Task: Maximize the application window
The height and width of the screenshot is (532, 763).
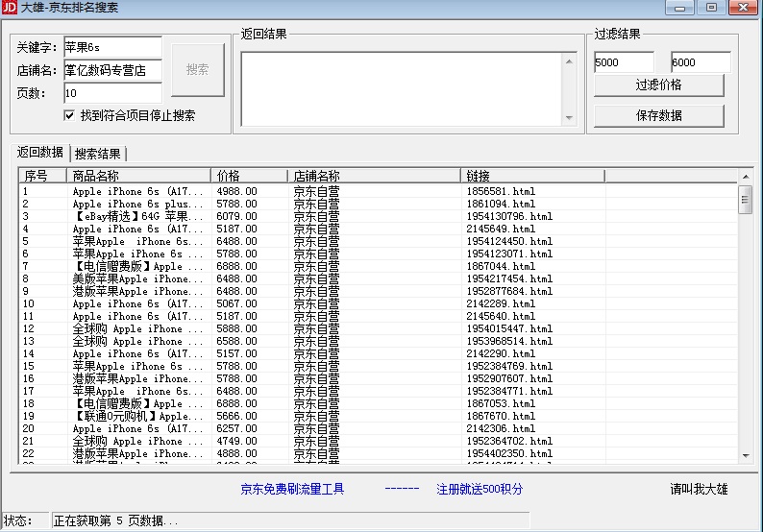Action: click(712, 9)
